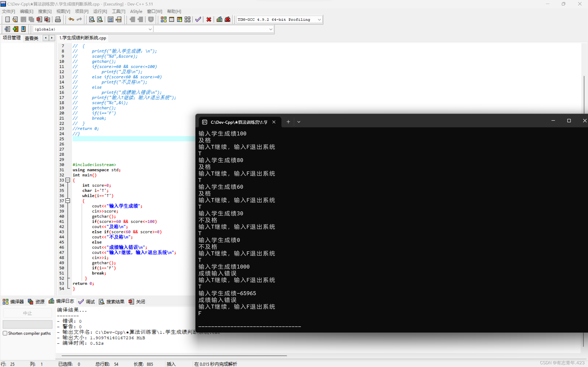
Task: Click the 中止 abort button
Action: [27, 313]
